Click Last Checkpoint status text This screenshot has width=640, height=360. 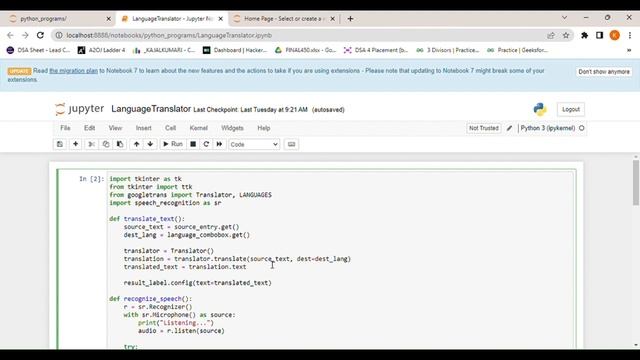click(x=250, y=110)
